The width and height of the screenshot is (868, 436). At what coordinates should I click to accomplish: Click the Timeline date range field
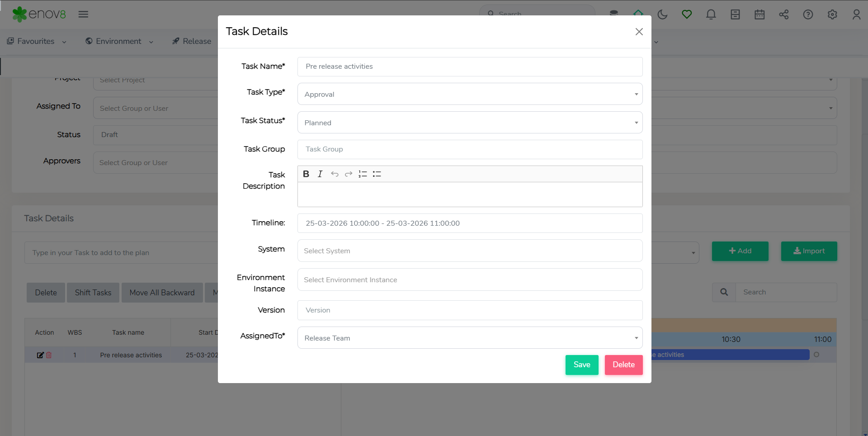coord(470,223)
